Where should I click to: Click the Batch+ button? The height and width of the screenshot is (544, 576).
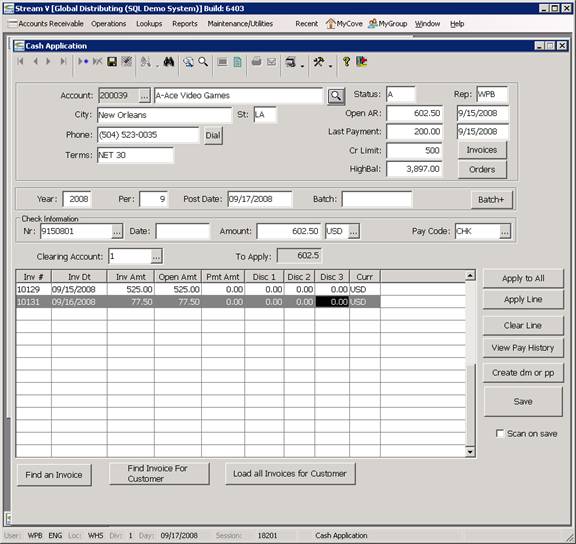tap(492, 200)
